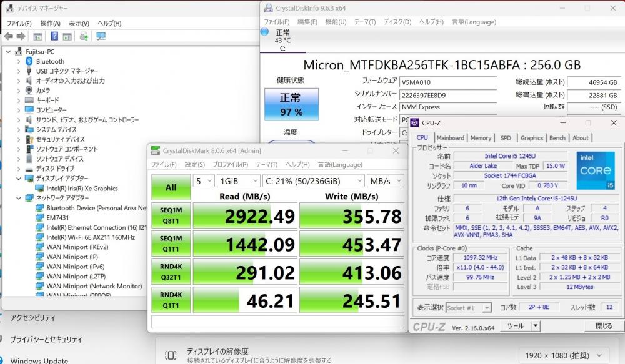Switch to the Bench tab in CPU-Z
The width and height of the screenshot is (625, 364).
click(x=557, y=138)
